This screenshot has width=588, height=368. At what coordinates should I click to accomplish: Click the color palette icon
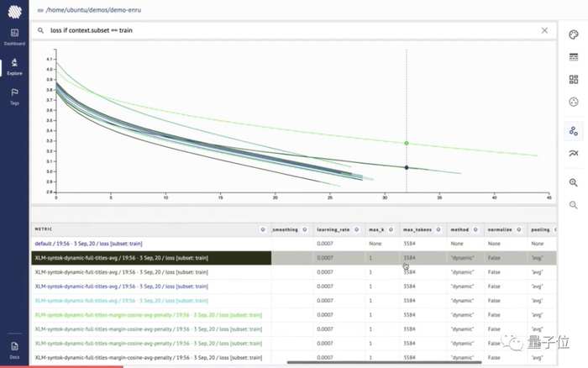[574, 35]
